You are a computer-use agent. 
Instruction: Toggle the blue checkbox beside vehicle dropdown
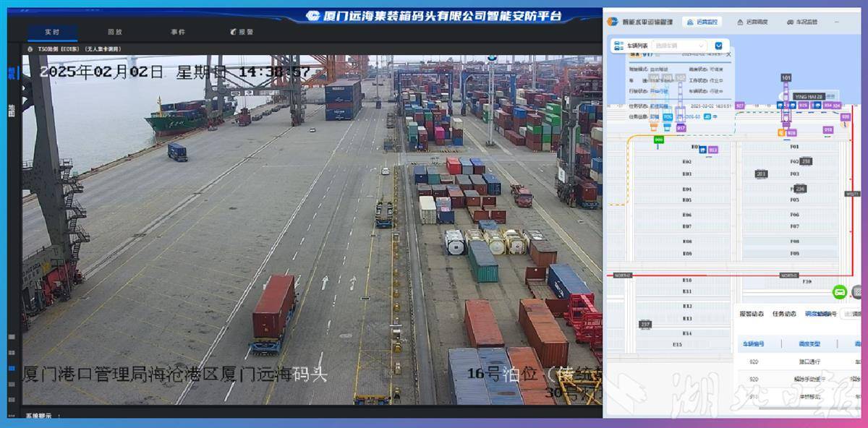719,46
